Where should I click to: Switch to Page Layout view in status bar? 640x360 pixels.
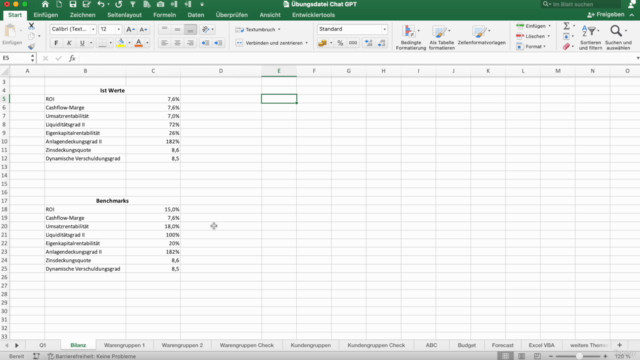tap(521, 356)
